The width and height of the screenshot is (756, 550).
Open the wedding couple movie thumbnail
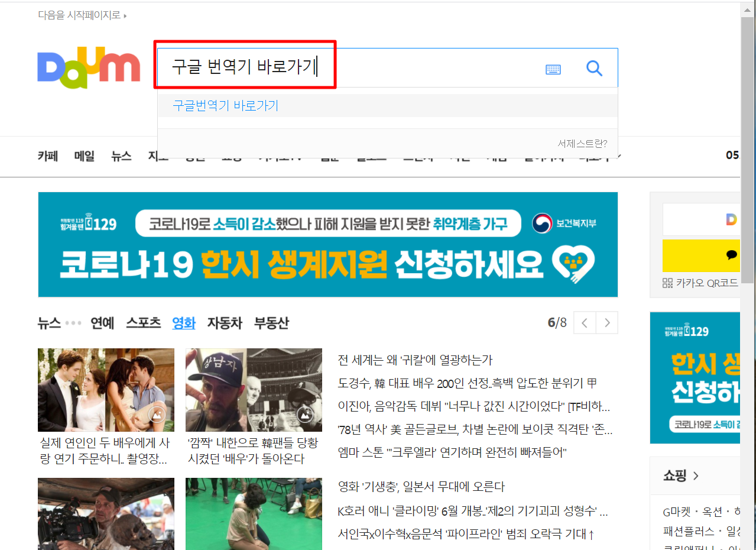106,390
